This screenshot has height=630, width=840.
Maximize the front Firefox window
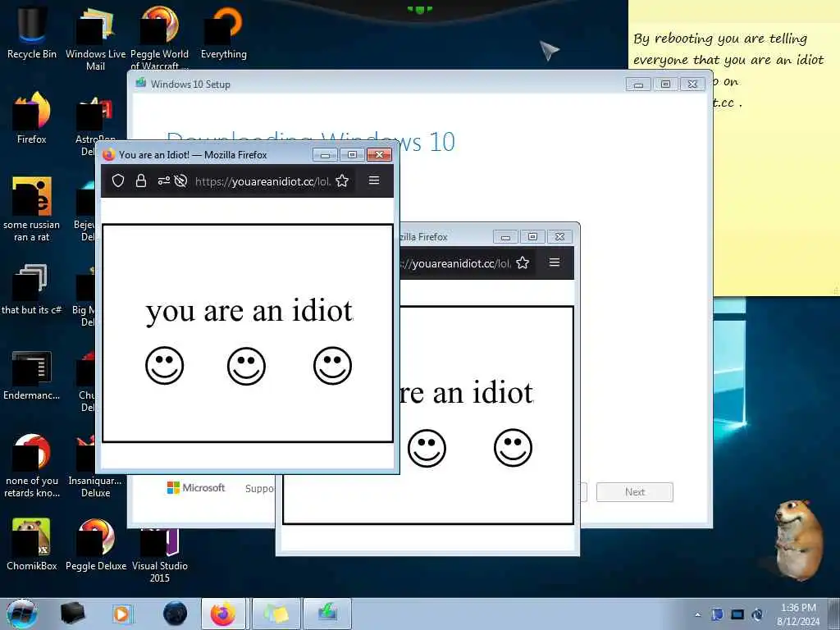tap(352, 155)
